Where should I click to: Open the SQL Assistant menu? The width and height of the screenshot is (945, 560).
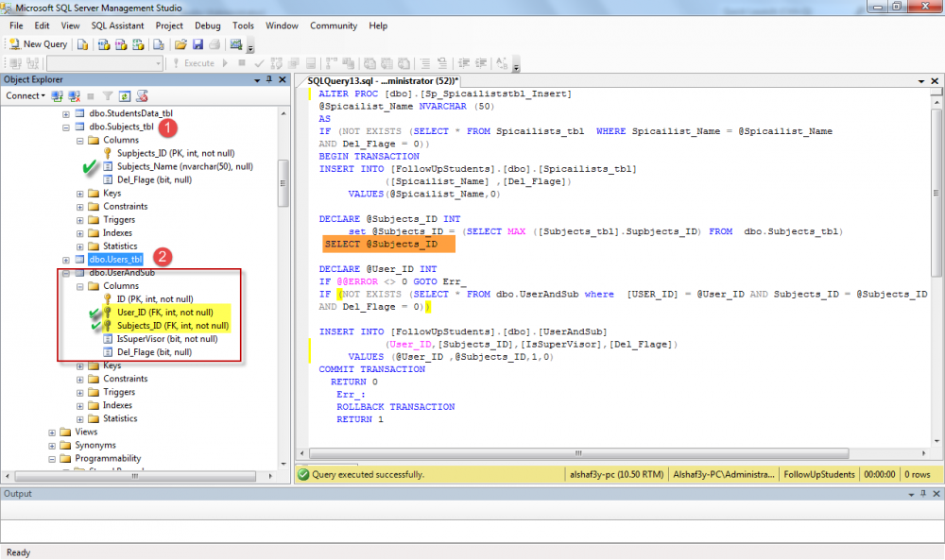click(117, 25)
